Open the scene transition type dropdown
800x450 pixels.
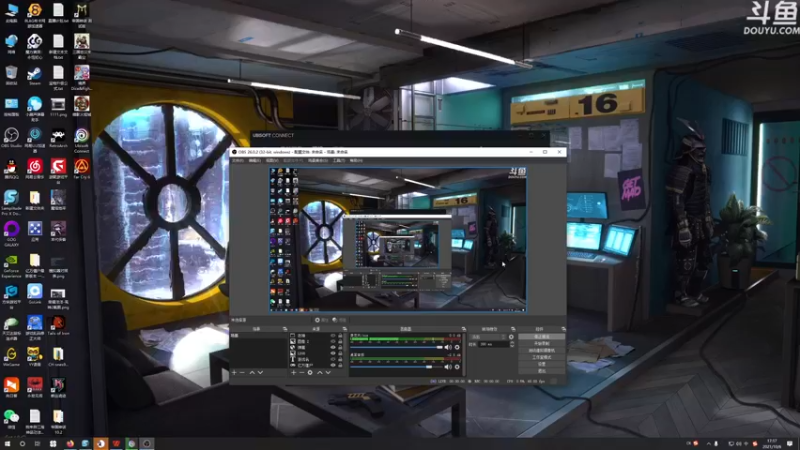pos(488,337)
